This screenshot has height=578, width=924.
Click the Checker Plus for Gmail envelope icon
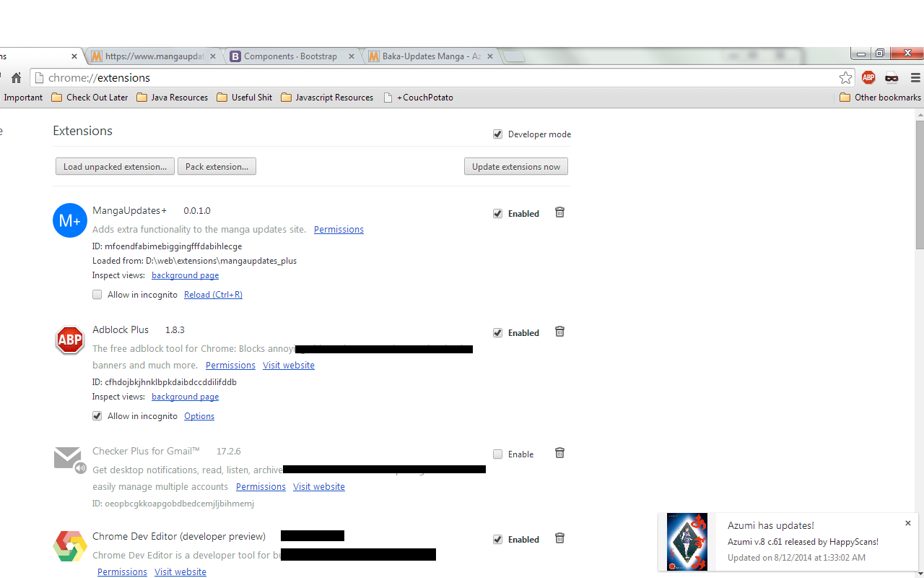click(x=70, y=460)
